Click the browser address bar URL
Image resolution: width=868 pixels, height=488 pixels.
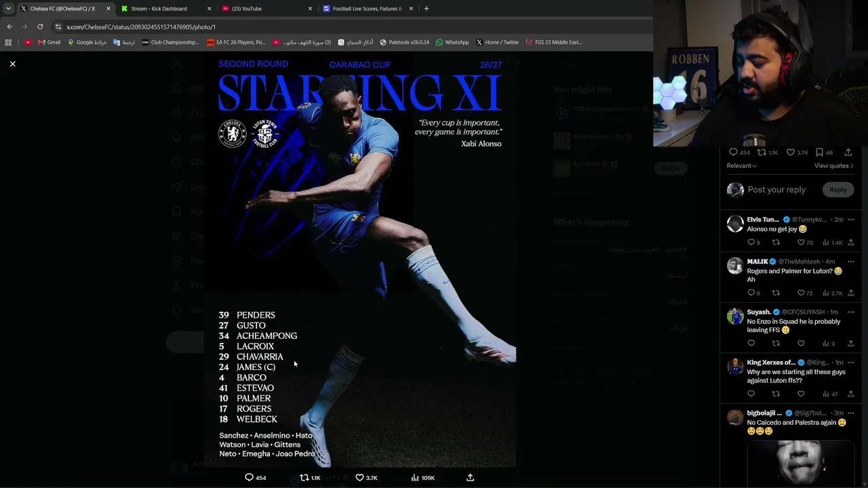click(x=141, y=27)
